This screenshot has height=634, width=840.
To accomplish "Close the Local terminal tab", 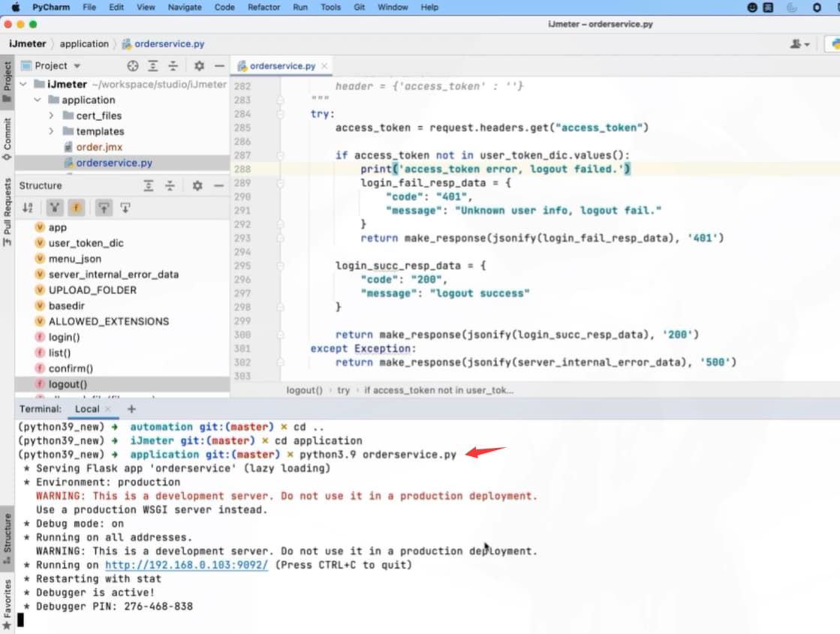I will click(x=108, y=409).
